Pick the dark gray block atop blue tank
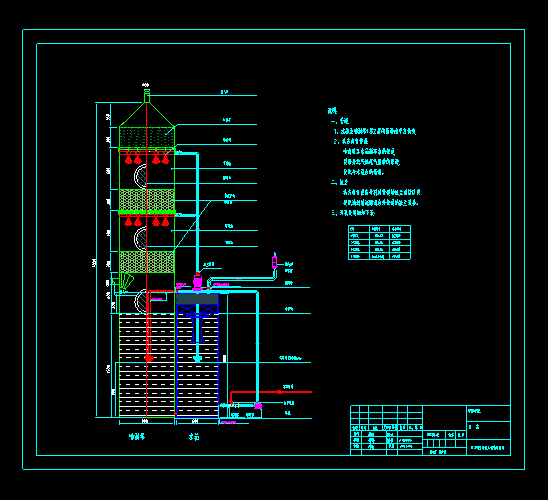This screenshot has height=500, width=548. [197, 299]
